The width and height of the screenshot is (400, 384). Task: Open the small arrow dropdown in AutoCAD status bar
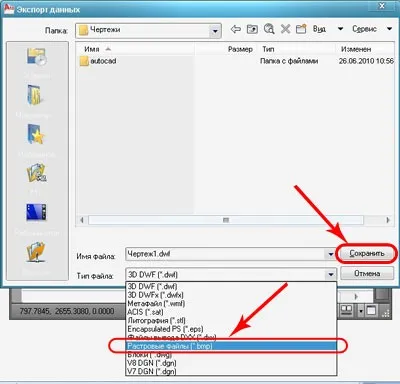[361, 311]
